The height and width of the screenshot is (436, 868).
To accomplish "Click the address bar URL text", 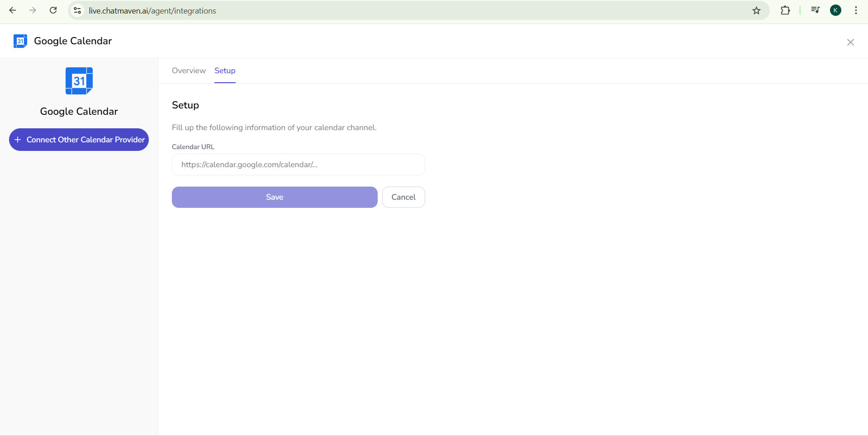I will point(152,11).
